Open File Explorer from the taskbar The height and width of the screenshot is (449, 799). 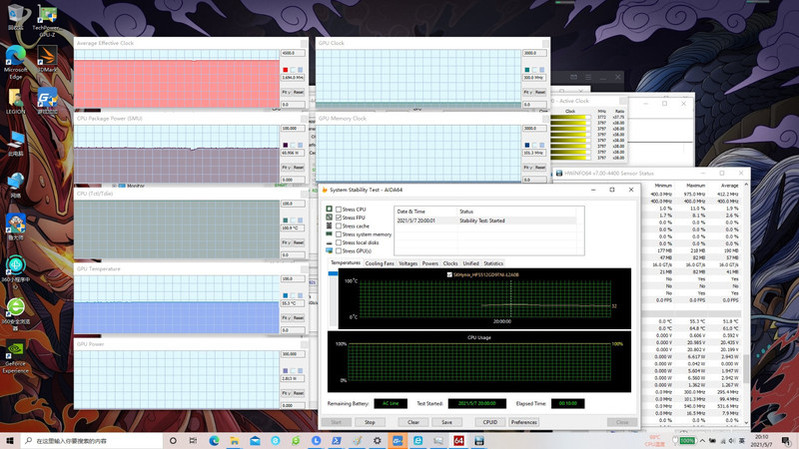(x=234, y=441)
